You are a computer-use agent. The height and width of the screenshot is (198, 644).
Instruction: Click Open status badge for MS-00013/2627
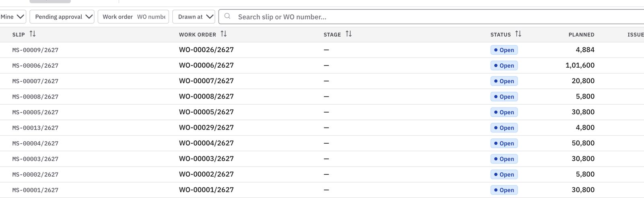click(x=504, y=128)
